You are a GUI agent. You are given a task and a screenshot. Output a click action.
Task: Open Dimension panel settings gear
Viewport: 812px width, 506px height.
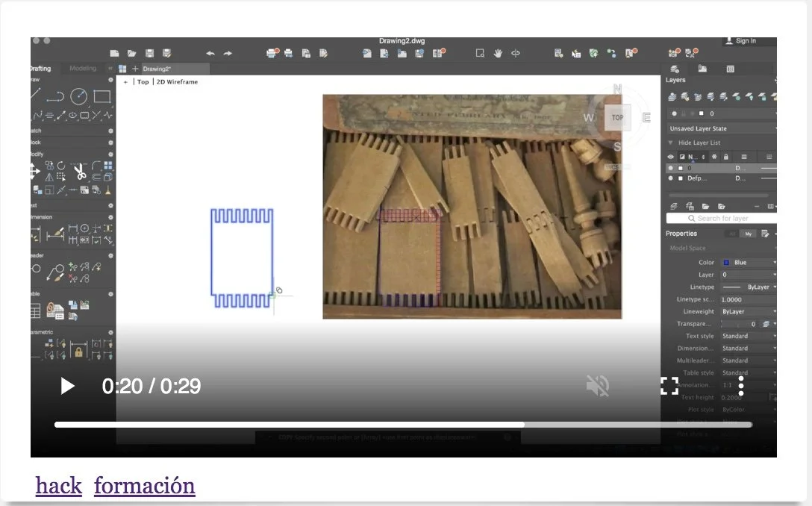tap(110, 217)
